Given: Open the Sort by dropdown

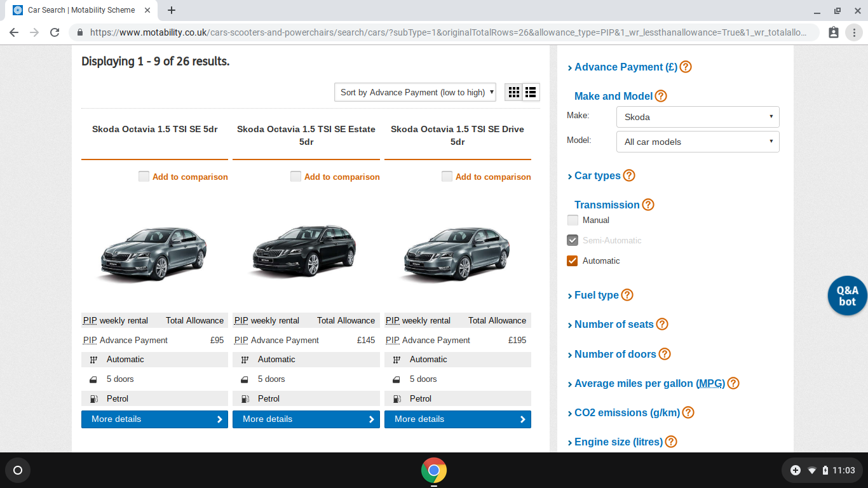Looking at the screenshot, I should (414, 91).
